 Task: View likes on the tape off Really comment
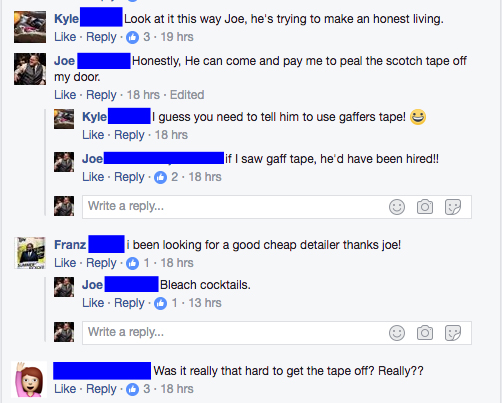138,389
